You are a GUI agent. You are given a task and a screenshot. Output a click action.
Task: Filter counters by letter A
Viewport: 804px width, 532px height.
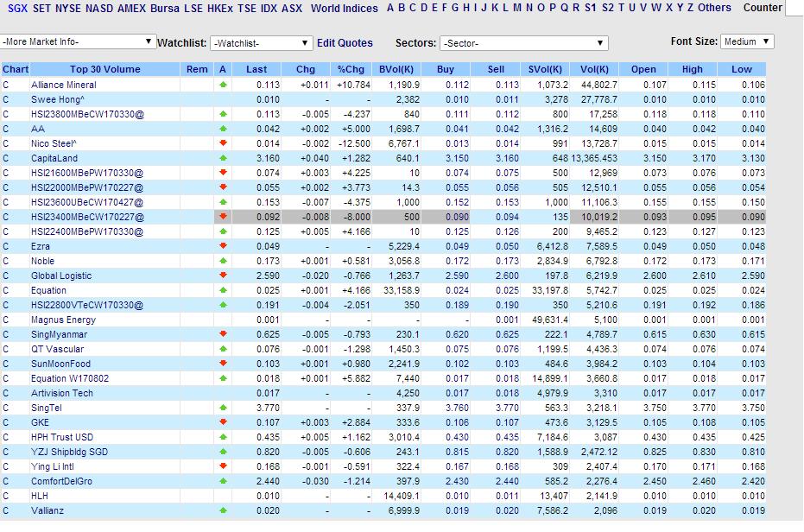click(390, 8)
